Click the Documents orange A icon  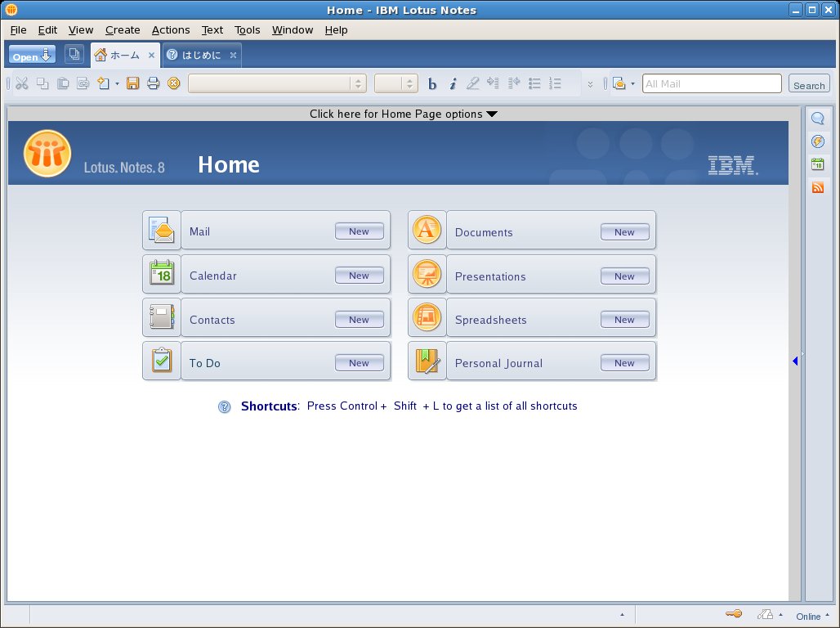[x=427, y=230]
